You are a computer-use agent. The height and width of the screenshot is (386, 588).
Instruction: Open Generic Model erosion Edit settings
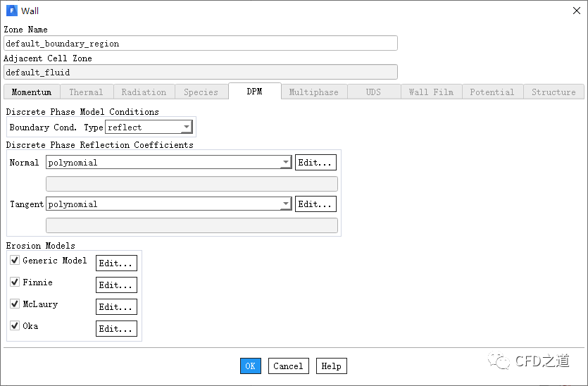tap(116, 263)
